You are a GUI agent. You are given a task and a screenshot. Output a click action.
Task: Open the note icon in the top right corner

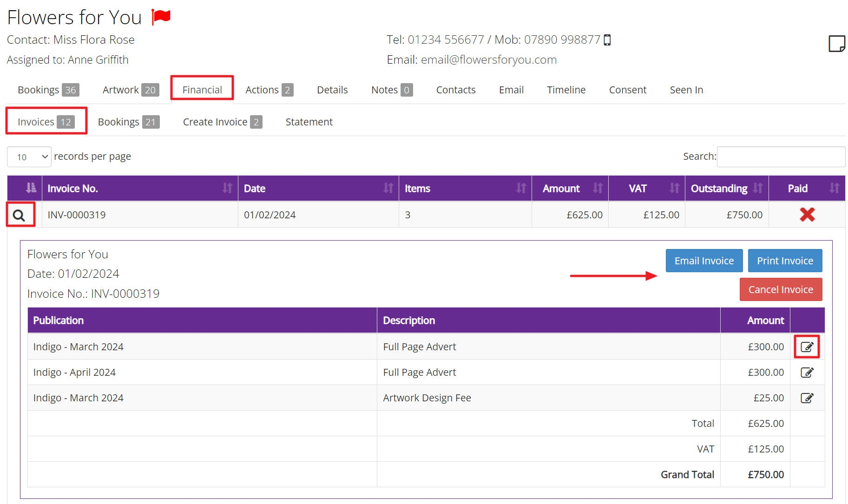[x=837, y=44]
